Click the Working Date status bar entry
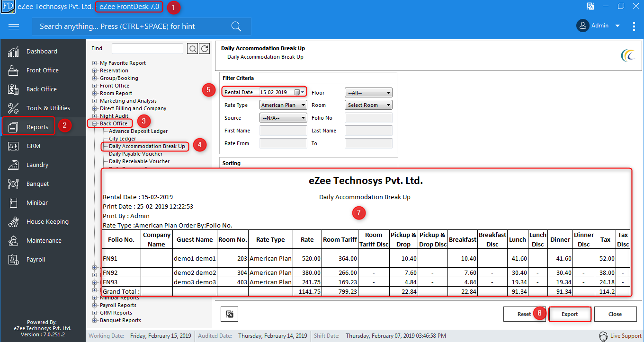This screenshot has height=342, width=644. [141, 336]
